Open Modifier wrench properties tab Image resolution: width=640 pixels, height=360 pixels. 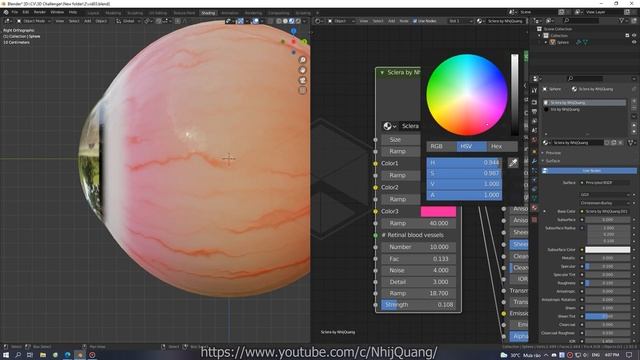(534, 161)
